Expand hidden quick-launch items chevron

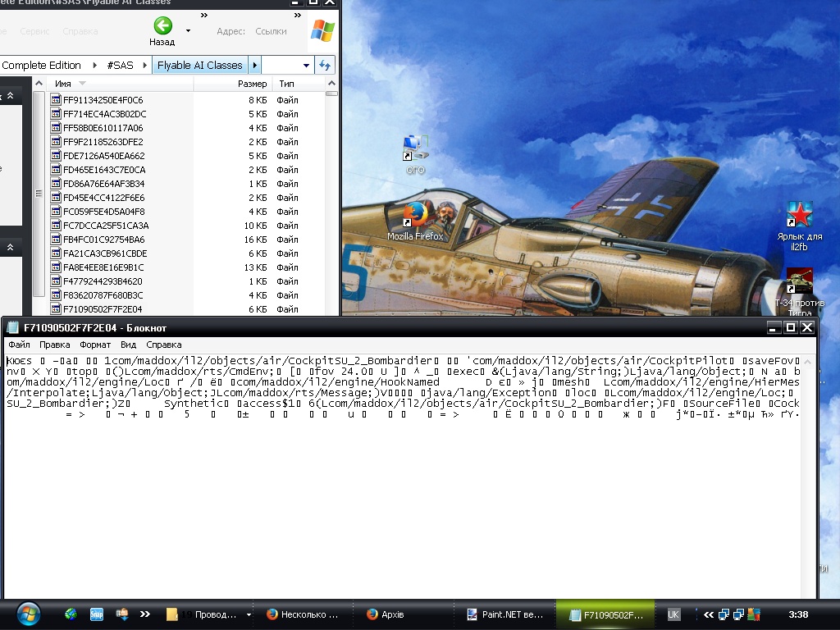point(144,614)
